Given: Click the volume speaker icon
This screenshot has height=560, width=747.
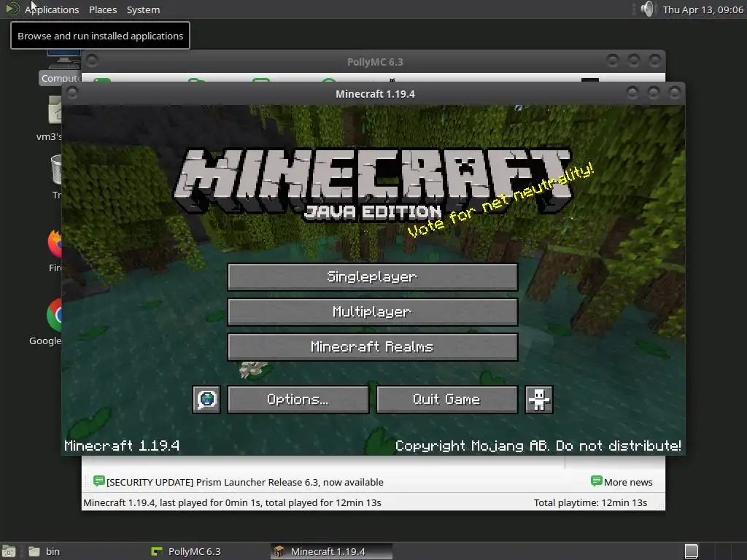Looking at the screenshot, I should pos(648,9).
